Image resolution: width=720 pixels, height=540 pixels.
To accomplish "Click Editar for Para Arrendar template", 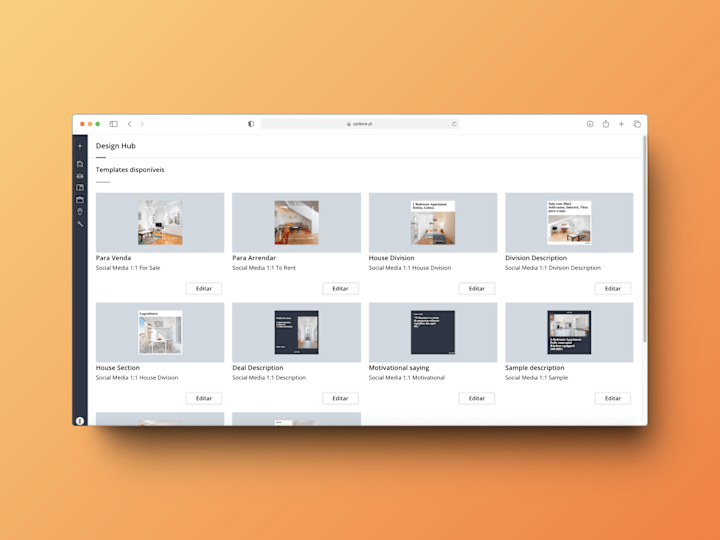I will (340, 288).
